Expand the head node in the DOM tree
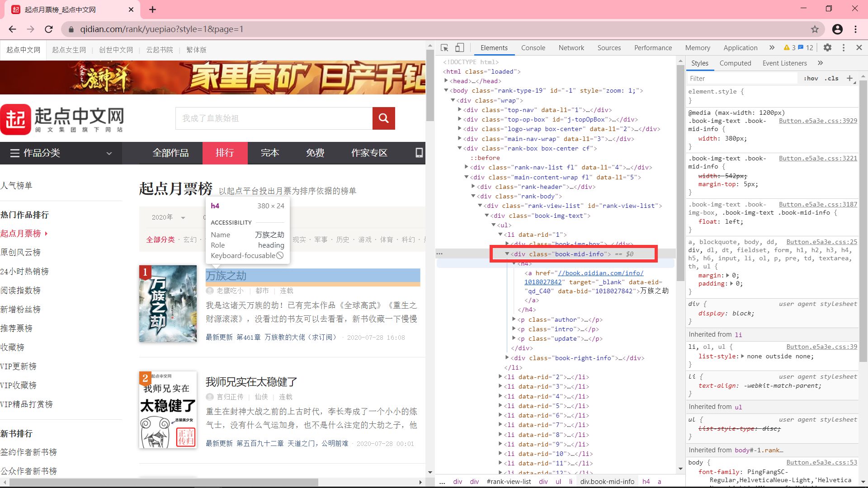 446,81
